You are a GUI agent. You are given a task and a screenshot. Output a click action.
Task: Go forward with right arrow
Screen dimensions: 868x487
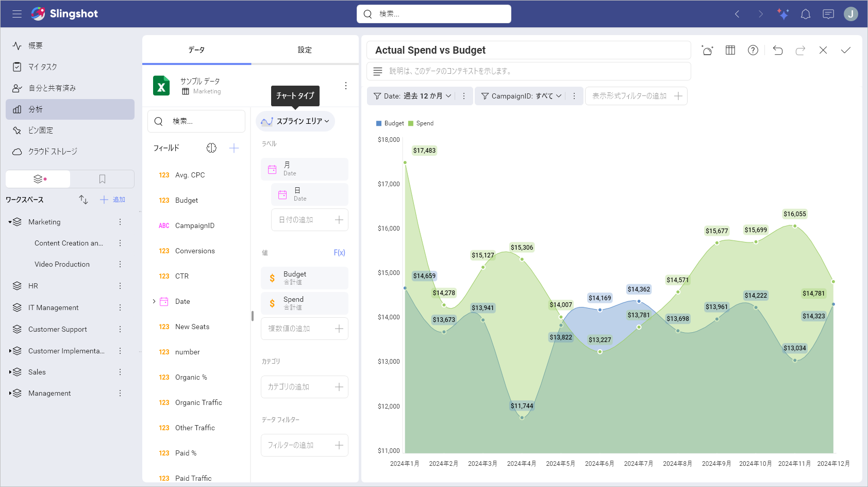[x=760, y=14]
